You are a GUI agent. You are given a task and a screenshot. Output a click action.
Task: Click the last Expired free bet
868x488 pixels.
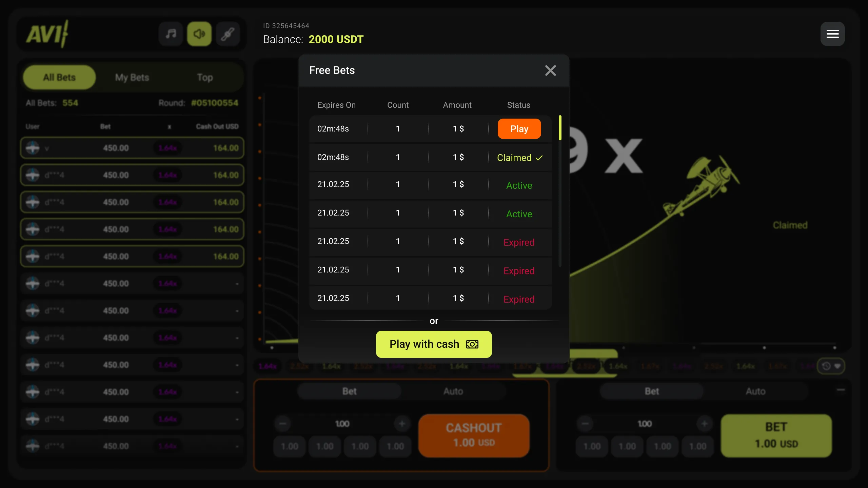point(430,298)
